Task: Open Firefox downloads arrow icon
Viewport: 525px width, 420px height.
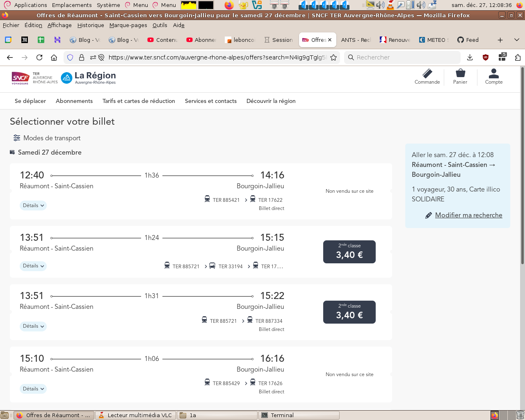Action: click(470, 57)
